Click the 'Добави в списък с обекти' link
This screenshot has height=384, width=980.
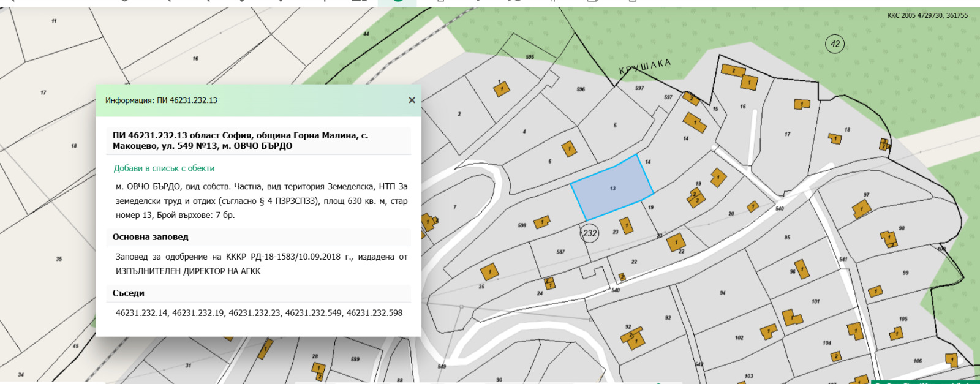pos(164,168)
